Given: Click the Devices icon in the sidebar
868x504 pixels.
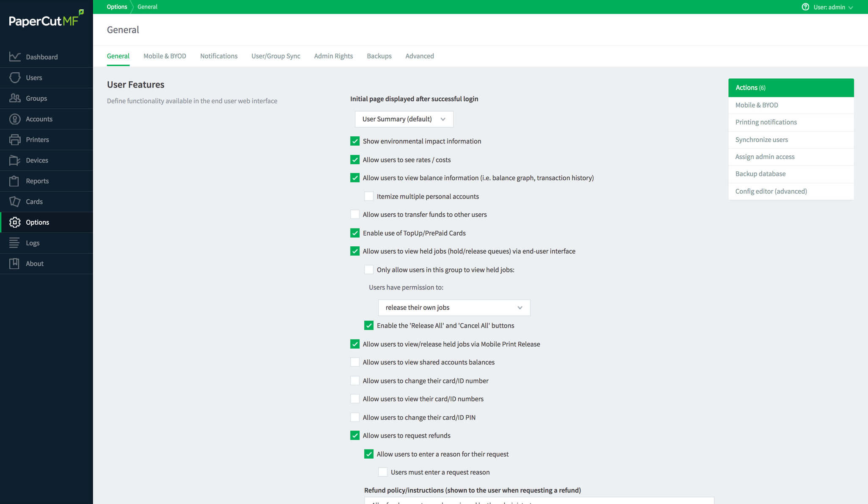Looking at the screenshot, I should click(x=15, y=160).
